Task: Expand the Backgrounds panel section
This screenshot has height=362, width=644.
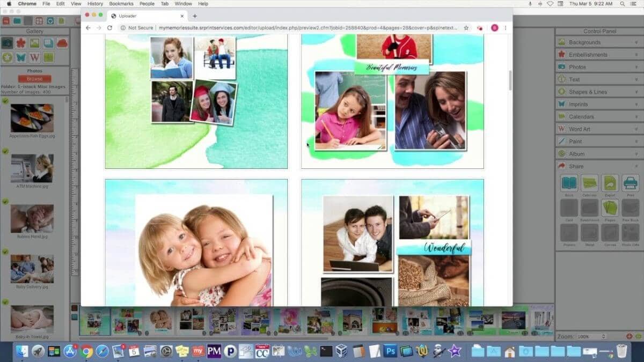Action: [x=598, y=42]
